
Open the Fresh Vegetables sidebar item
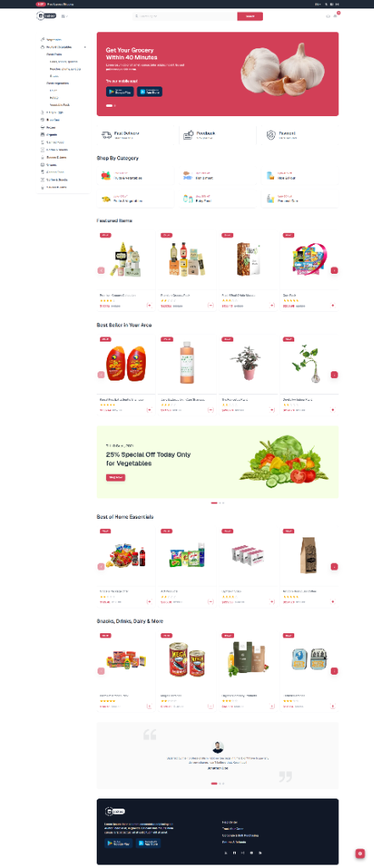[x=58, y=83]
